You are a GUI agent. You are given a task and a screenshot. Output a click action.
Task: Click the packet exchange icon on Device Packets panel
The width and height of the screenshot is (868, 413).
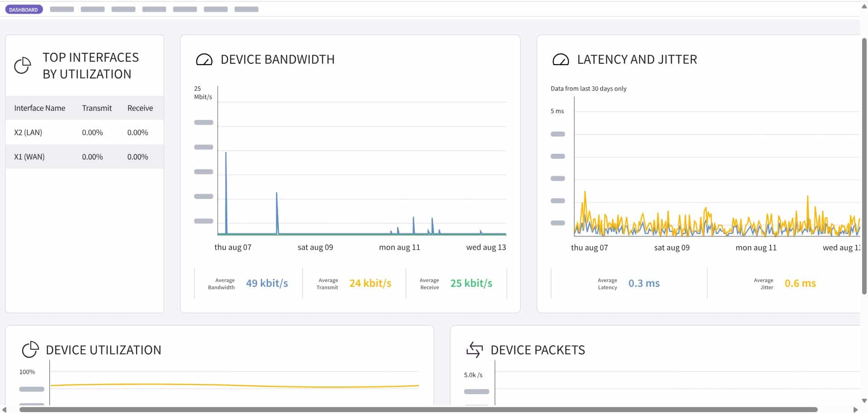coord(475,349)
